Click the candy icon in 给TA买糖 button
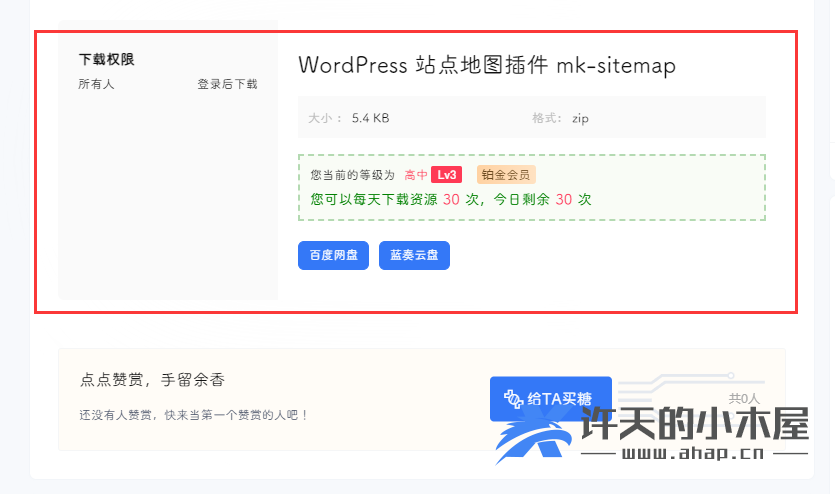 514,399
